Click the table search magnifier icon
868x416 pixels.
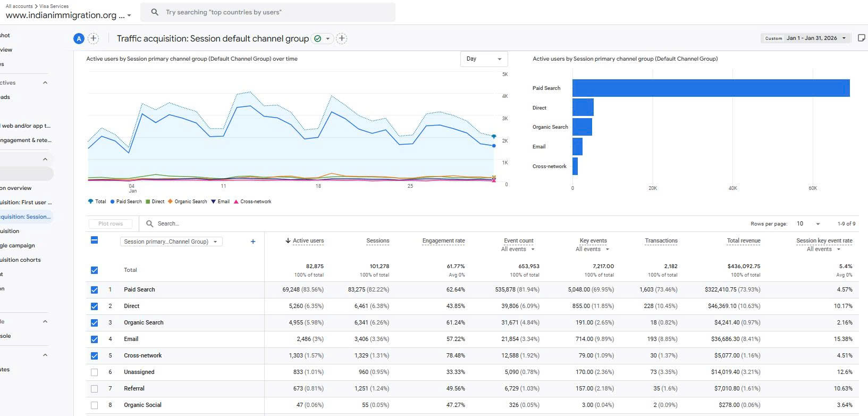150,224
